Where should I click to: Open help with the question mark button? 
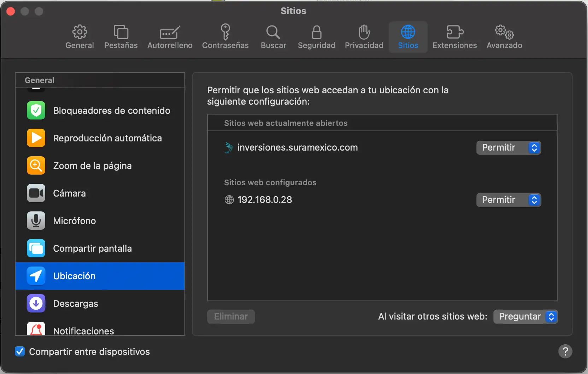click(x=565, y=351)
